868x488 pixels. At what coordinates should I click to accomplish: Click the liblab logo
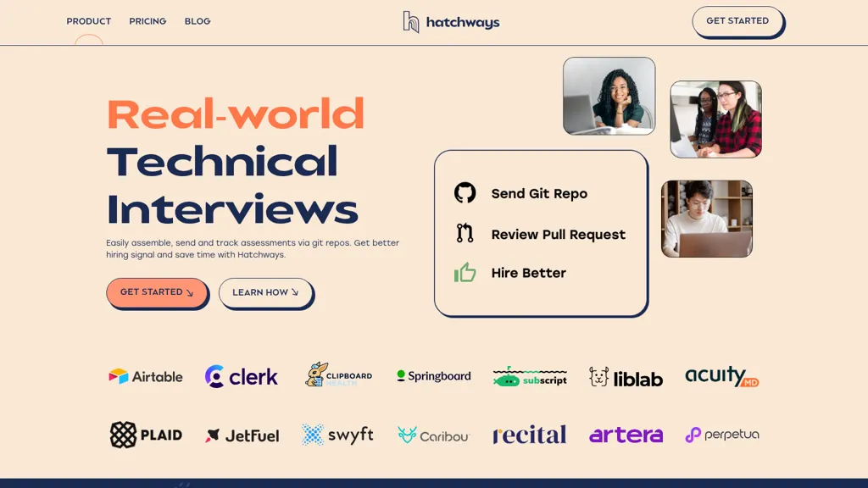click(x=626, y=378)
